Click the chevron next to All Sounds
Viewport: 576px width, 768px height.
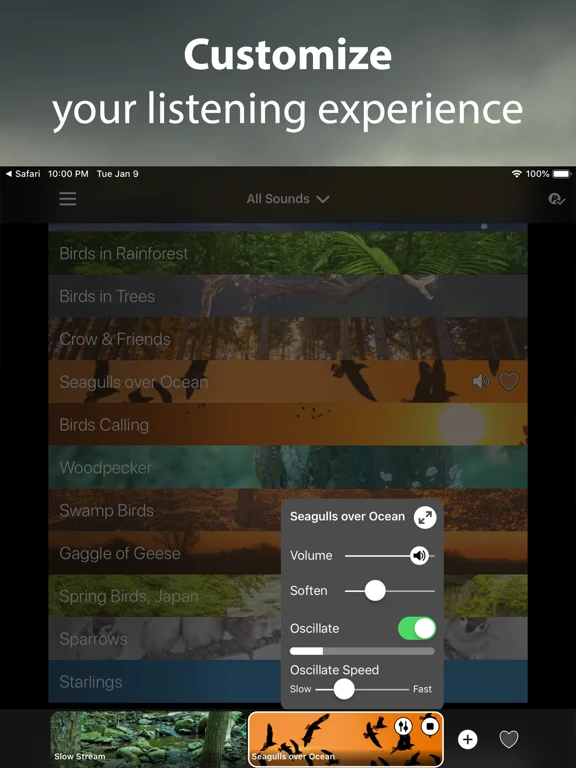[x=323, y=199]
